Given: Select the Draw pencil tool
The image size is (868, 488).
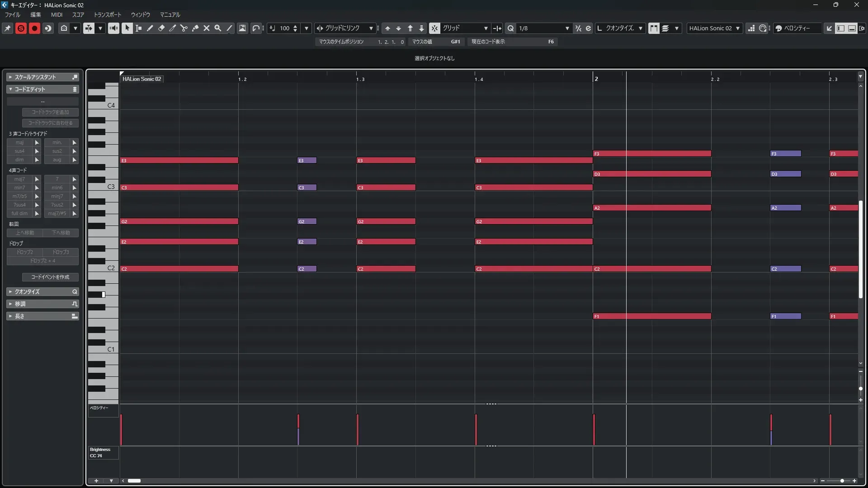Looking at the screenshot, I should (x=150, y=28).
